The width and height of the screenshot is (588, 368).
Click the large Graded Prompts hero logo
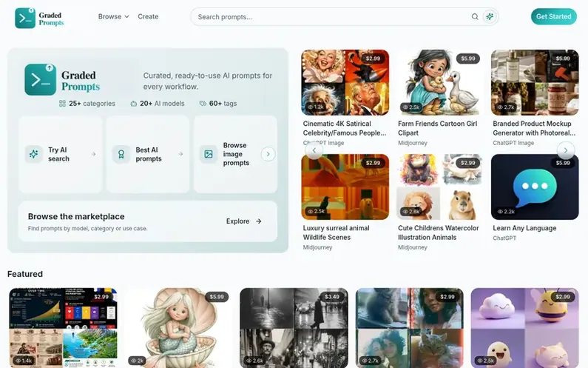point(62,80)
